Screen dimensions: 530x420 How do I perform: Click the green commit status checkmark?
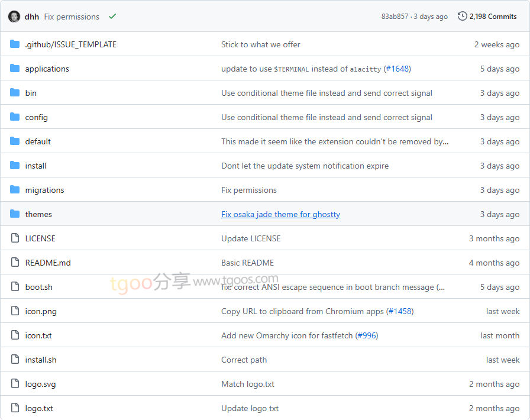pos(112,17)
